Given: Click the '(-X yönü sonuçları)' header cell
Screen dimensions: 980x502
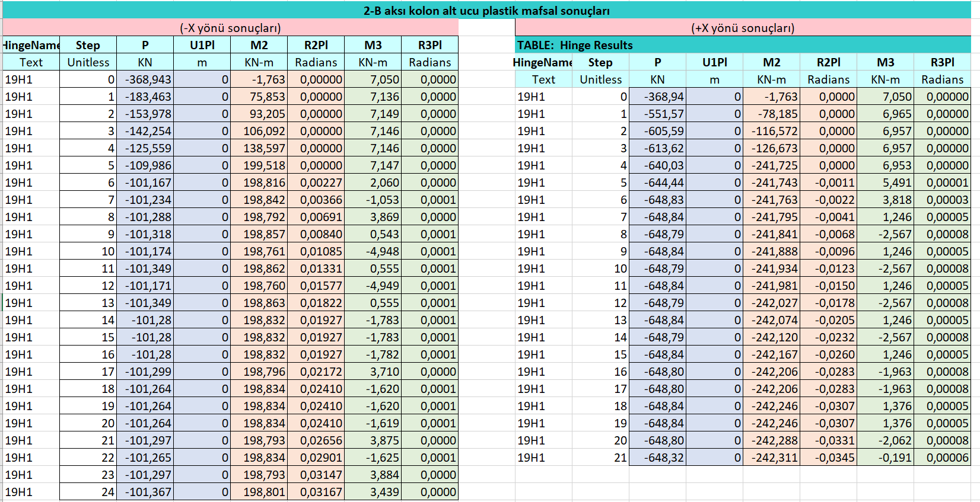Looking at the screenshot, I should tap(230, 28).
